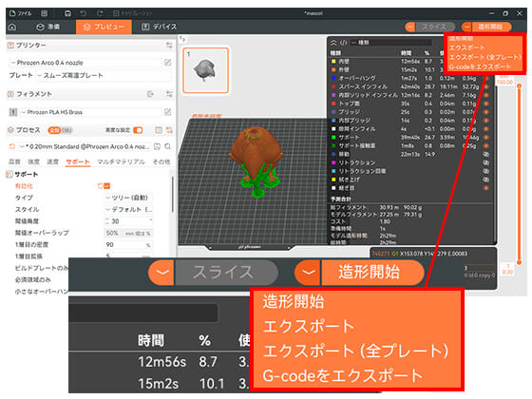Image resolution: width=532 pixels, height=399 pixels.
Task: Open the タイプ support type dropdown
Action: click(128, 198)
